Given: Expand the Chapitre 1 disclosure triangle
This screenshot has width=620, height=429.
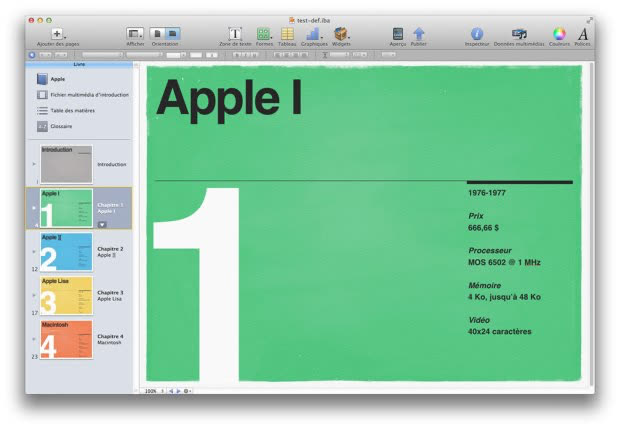Looking at the screenshot, I should (x=34, y=208).
